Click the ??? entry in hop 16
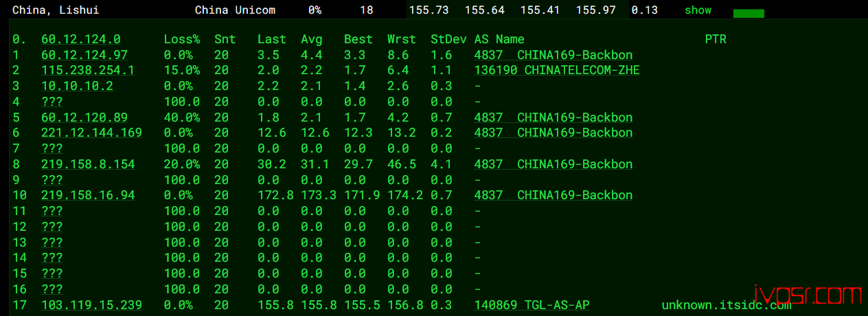868x316 pixels. 52,289
